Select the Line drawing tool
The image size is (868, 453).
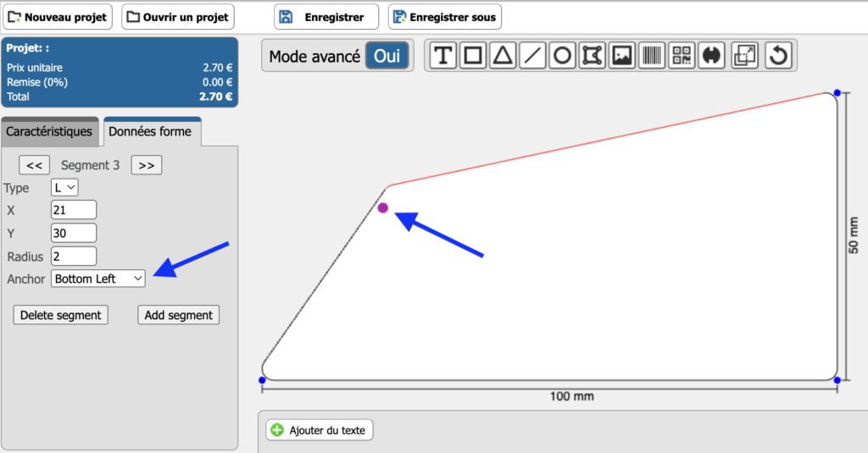point(532,55)
